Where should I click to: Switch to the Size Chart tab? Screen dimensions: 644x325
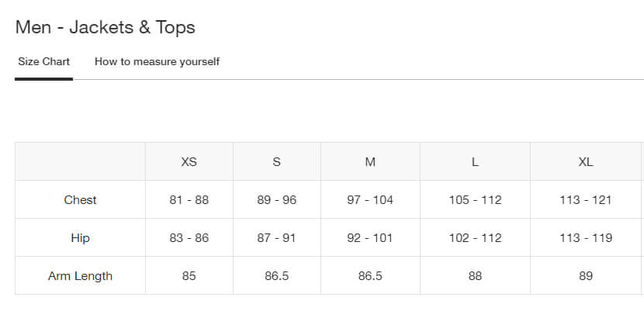point(44,61)
